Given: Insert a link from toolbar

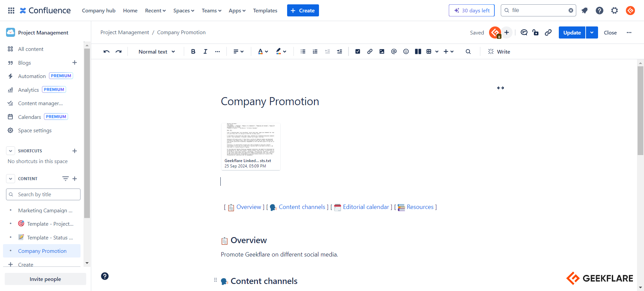Looking at the screenshot, I should [370, 52].
